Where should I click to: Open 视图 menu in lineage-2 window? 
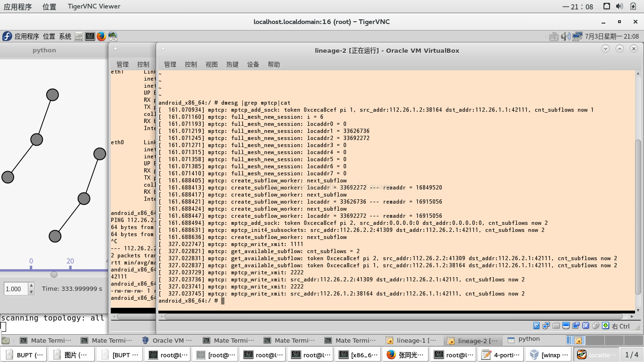click(212, 65)
